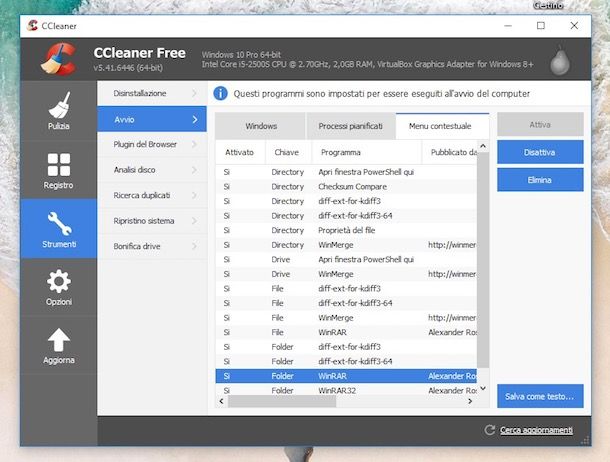610x462 pixels.
Task: Select Folder WinRAR32 row
Action: (346, 390)
